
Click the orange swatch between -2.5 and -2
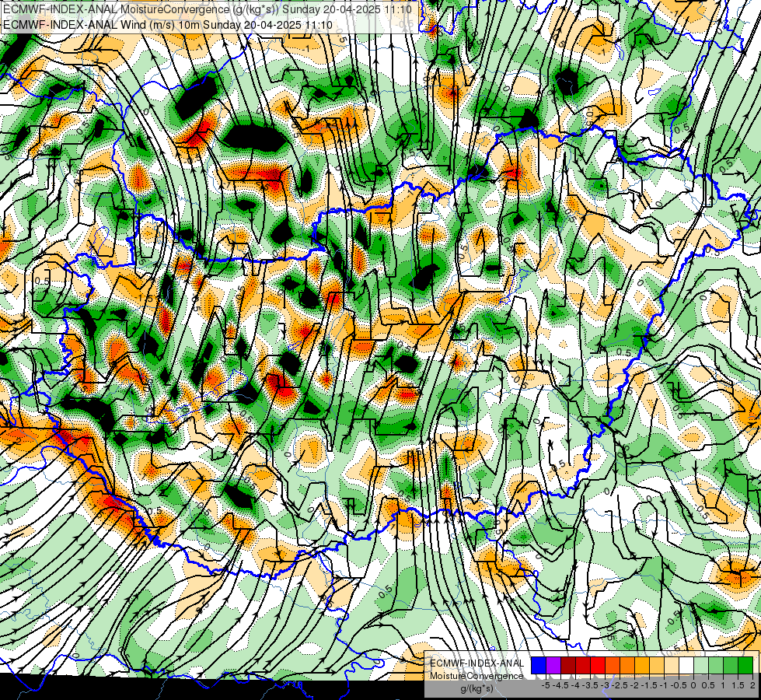(627, 666)
